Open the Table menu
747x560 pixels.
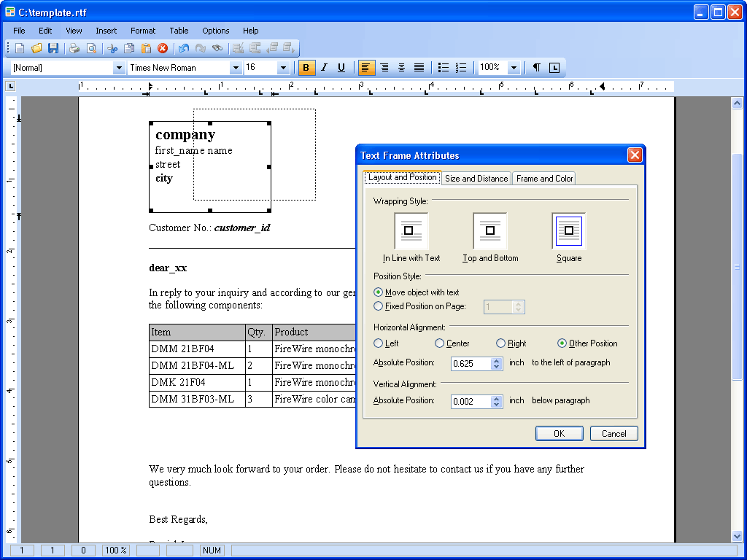[x=179, y=31]
